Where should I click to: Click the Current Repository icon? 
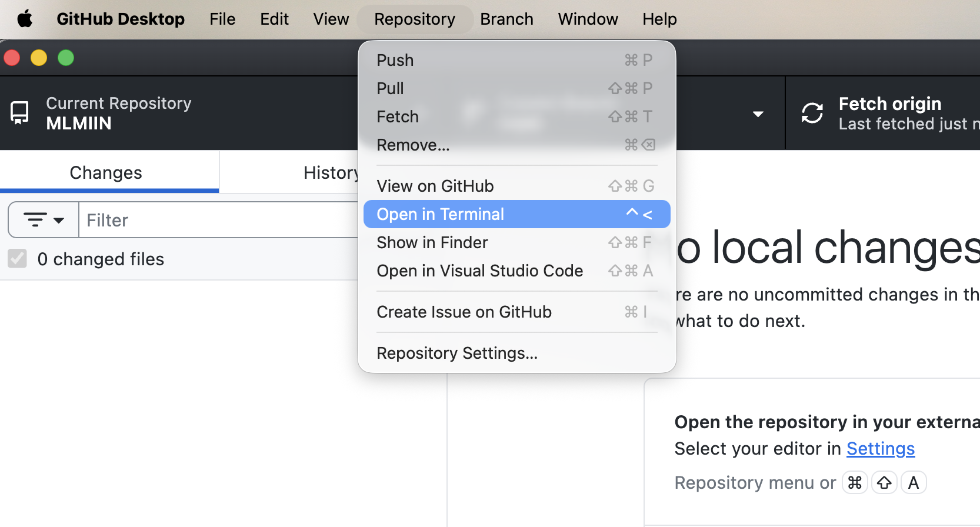pyautogui.click(x=19, y=112)
